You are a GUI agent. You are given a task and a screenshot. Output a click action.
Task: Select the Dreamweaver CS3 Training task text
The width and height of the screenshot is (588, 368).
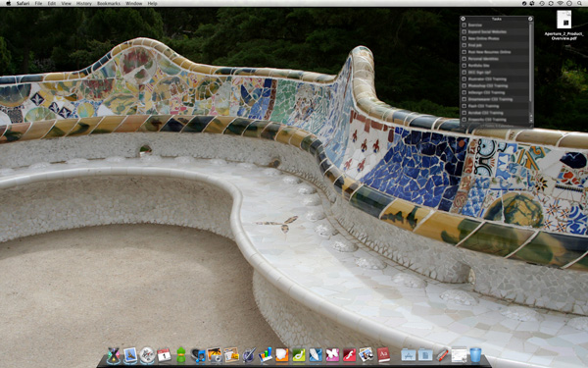point(491,99)
